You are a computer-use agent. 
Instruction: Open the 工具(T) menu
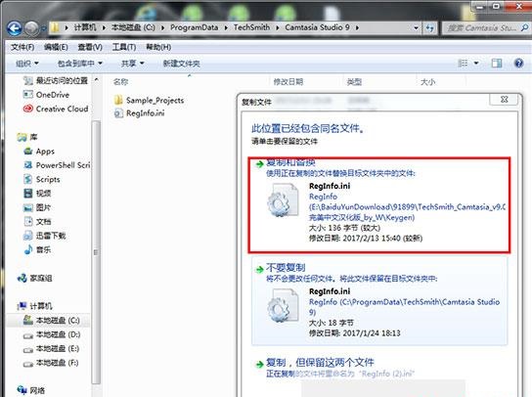point(124,47)
